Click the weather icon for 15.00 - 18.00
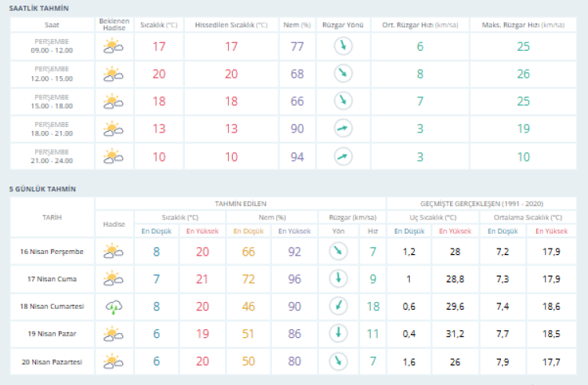Viewport: 588px width, 385px height. [114, 101]
